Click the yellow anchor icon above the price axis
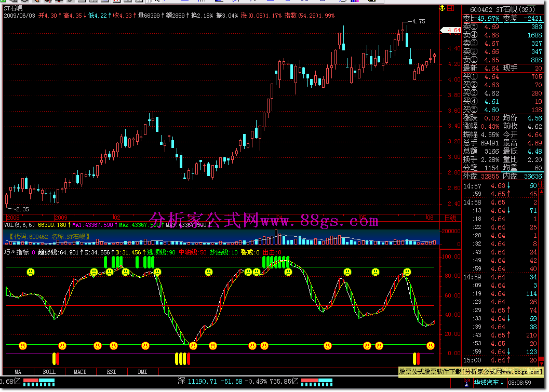 pos(443,8)
